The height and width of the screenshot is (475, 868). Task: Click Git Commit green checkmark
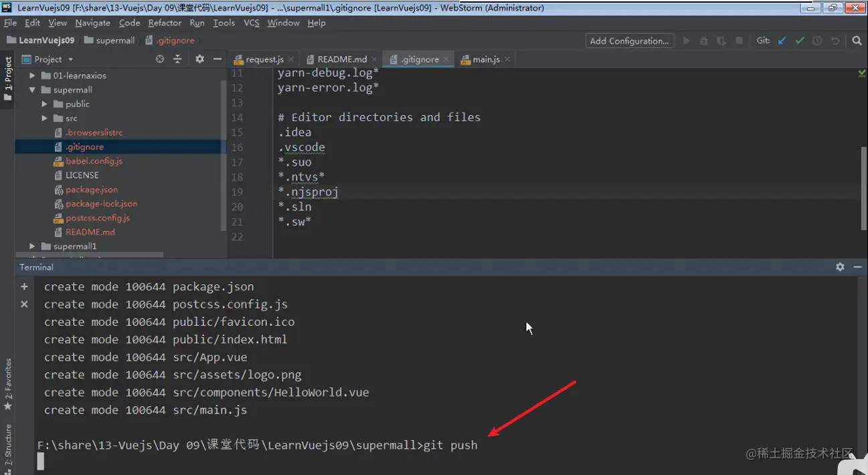coord(800,41)
